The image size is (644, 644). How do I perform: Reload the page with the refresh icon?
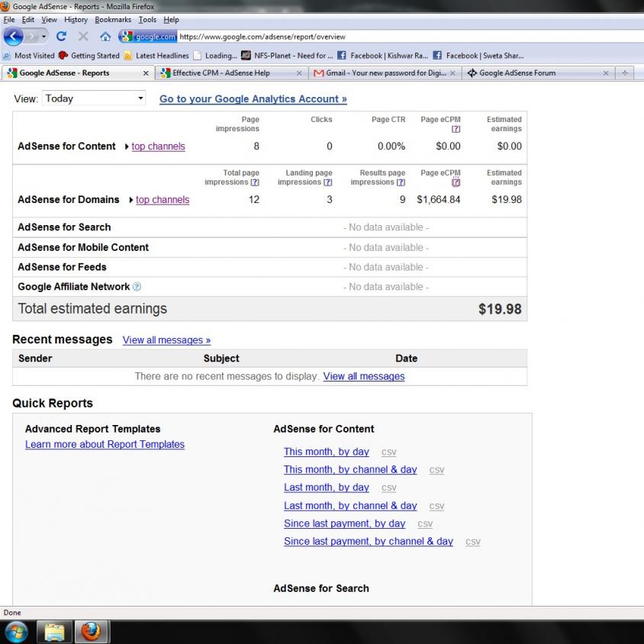[x=61, y=37]
